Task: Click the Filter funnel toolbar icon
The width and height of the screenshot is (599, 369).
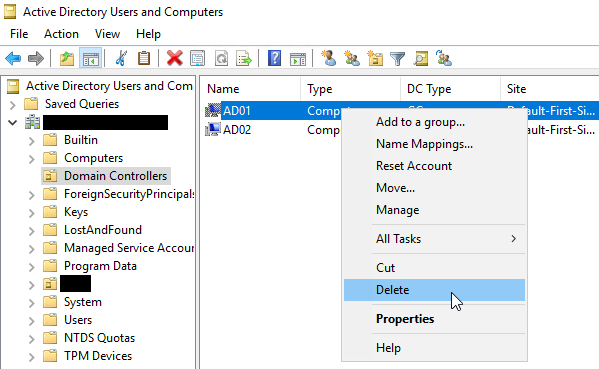Action: click(x=397, y=59)
